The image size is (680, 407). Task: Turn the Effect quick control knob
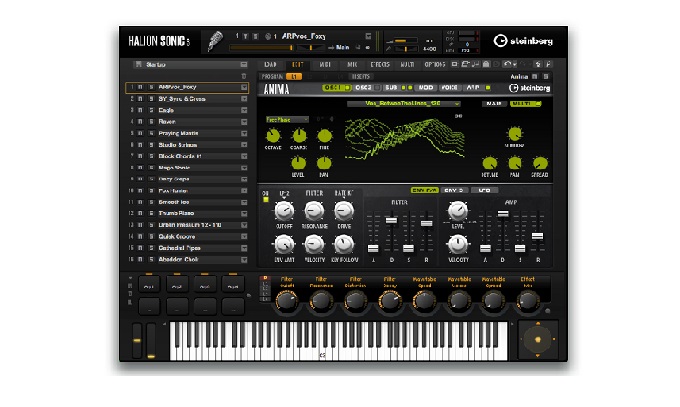pos(527,300)
